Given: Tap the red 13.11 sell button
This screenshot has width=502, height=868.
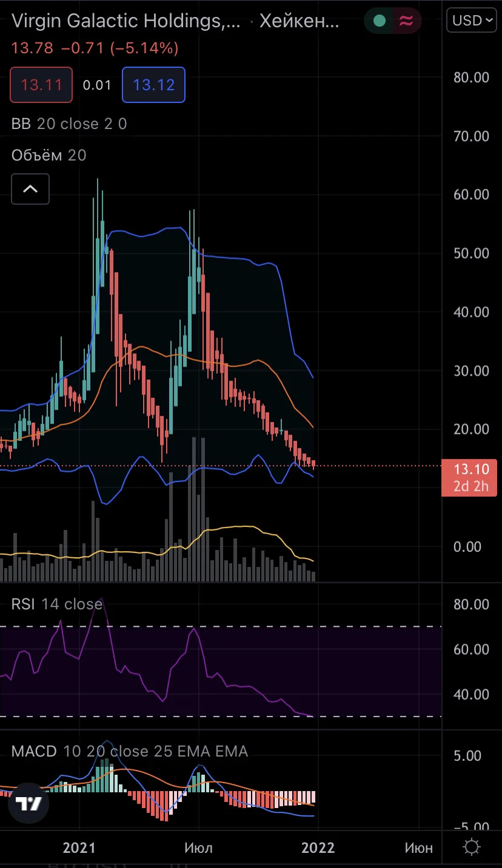Looking at the screenshot, I should point(41,85).
